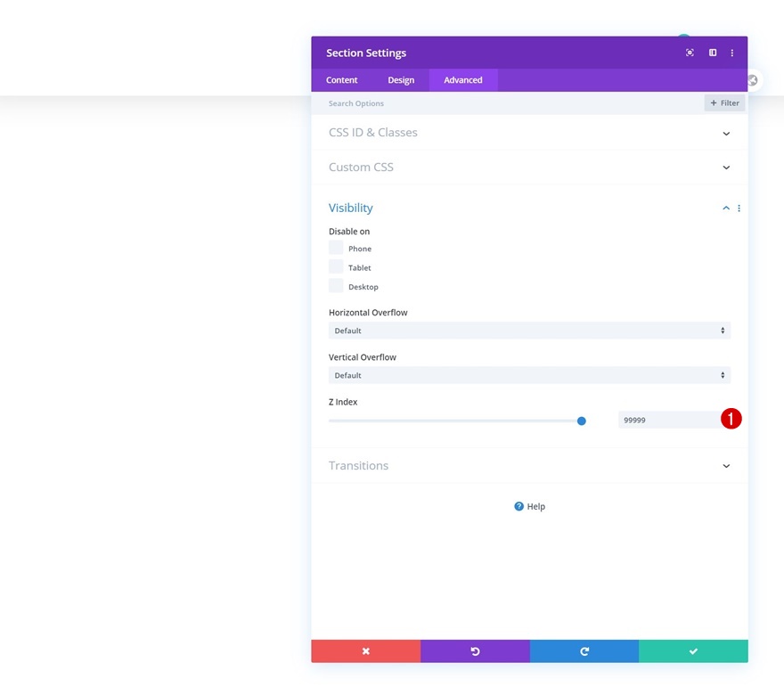
Task: Redo the change with the blue button
Action: (584, 651)
